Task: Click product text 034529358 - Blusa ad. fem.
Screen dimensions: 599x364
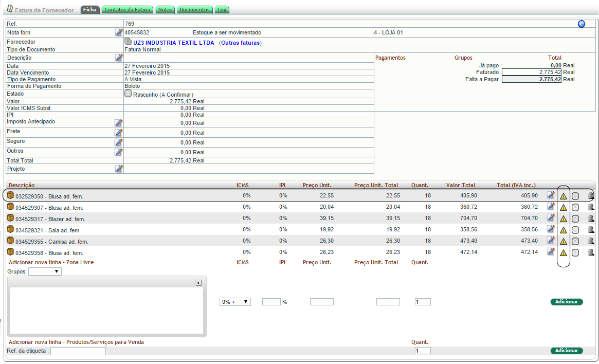Action: tap(49, 253)
